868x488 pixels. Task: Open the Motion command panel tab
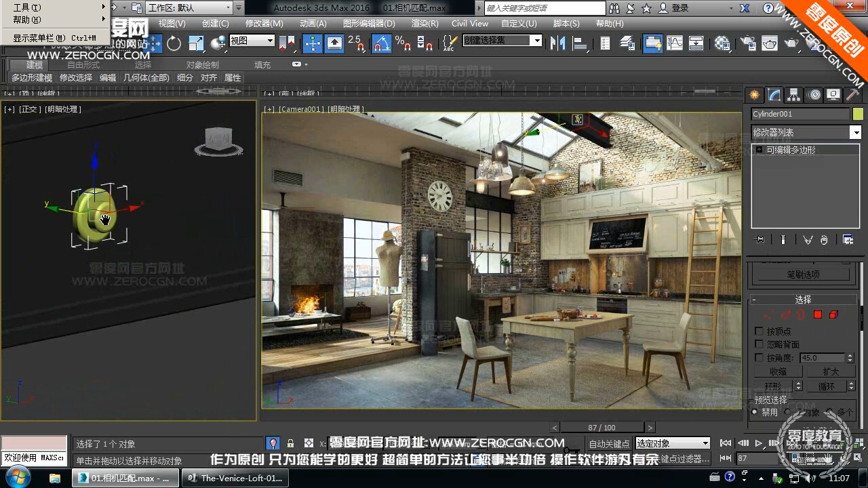[814, 95]
